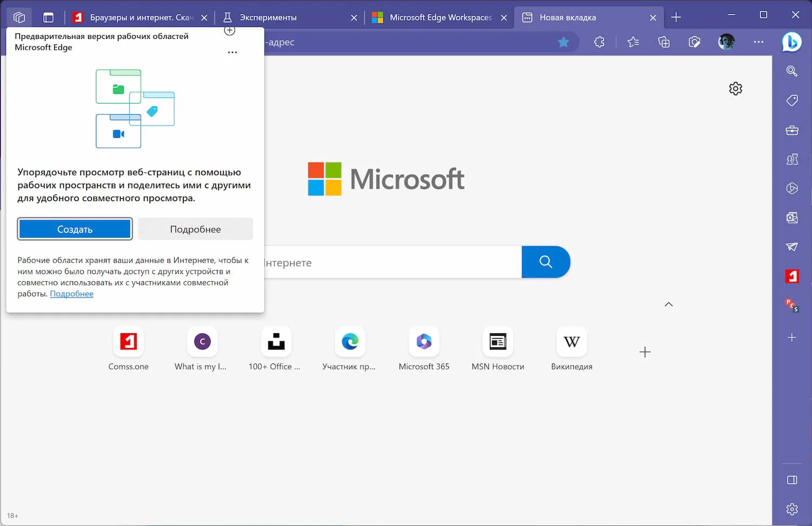Click the blue search magnifier button
This screenshot has height=526, width=812.
coord(546,262)
